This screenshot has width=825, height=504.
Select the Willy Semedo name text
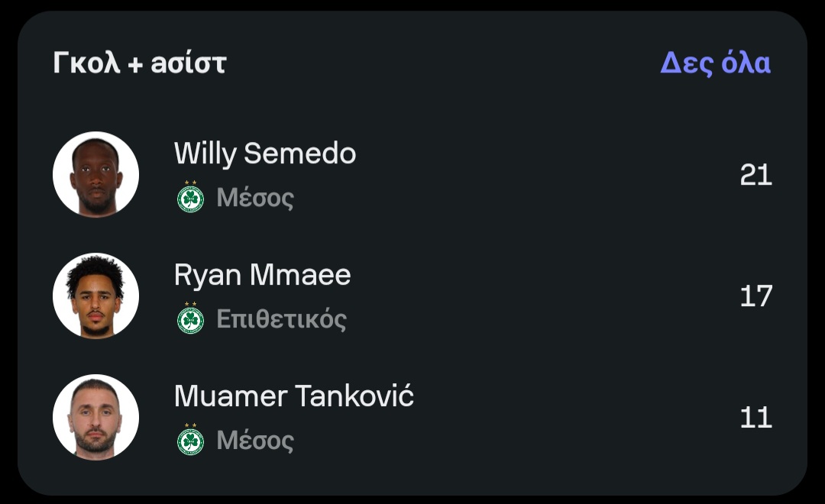click(x=264, y=153)
